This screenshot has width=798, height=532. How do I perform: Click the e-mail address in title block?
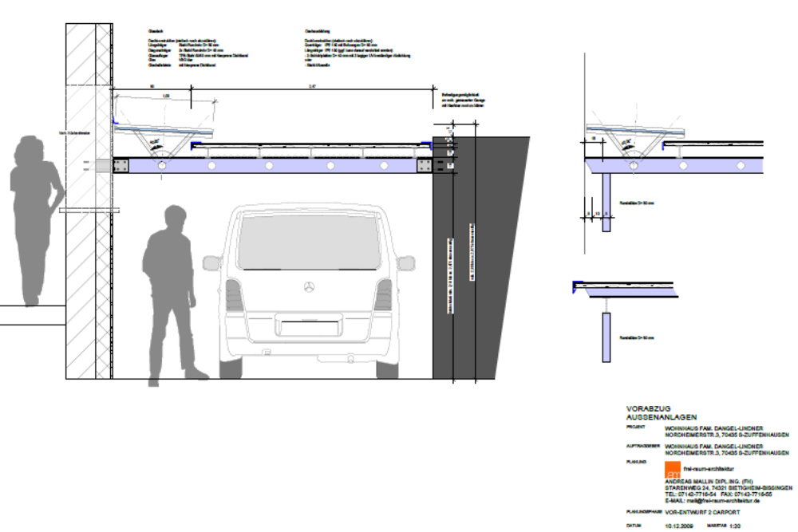712,500
